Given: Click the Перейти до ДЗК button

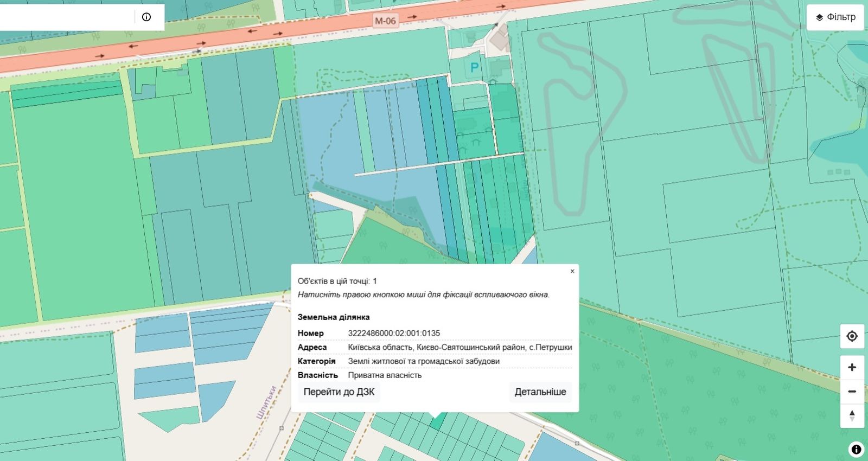Looking at the screenshot, I should click(x=339, y=392).
